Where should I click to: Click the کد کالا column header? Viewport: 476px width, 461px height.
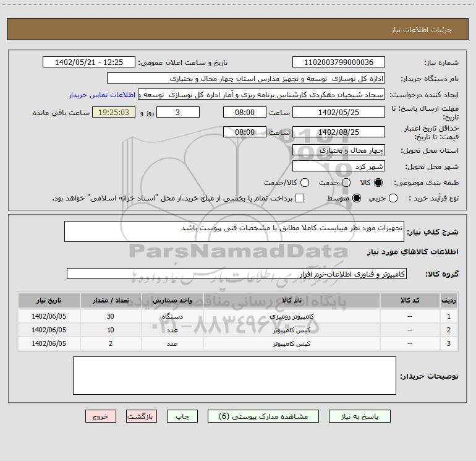click(410, 300)
